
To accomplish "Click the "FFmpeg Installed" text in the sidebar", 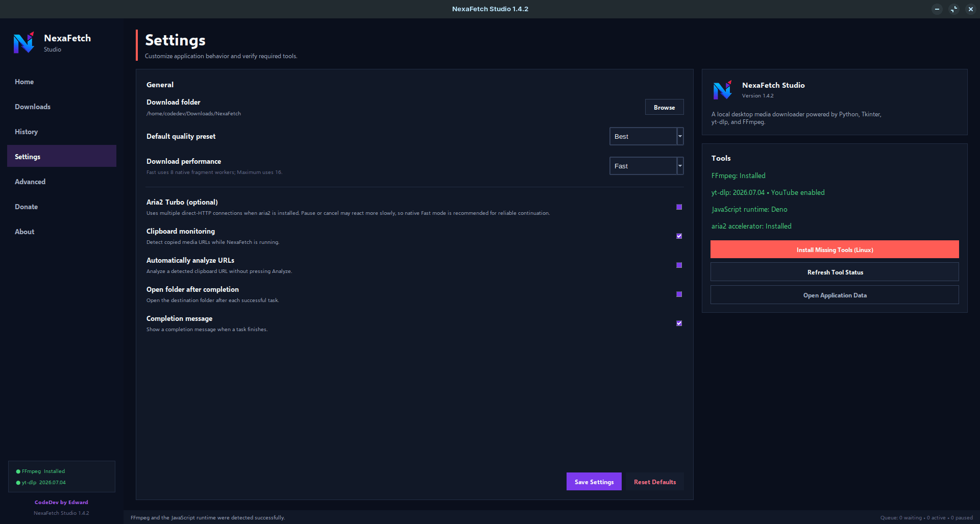I will (43, 471).
